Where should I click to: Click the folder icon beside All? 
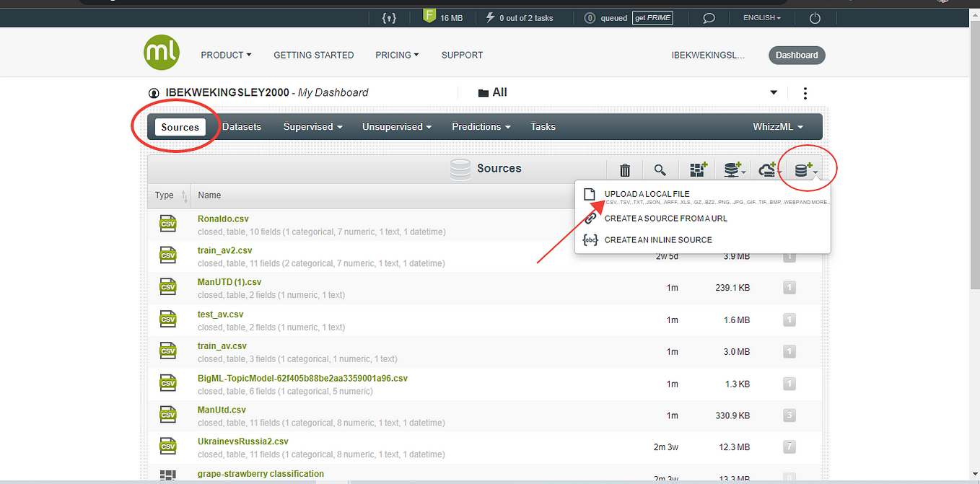pos(483,93)
